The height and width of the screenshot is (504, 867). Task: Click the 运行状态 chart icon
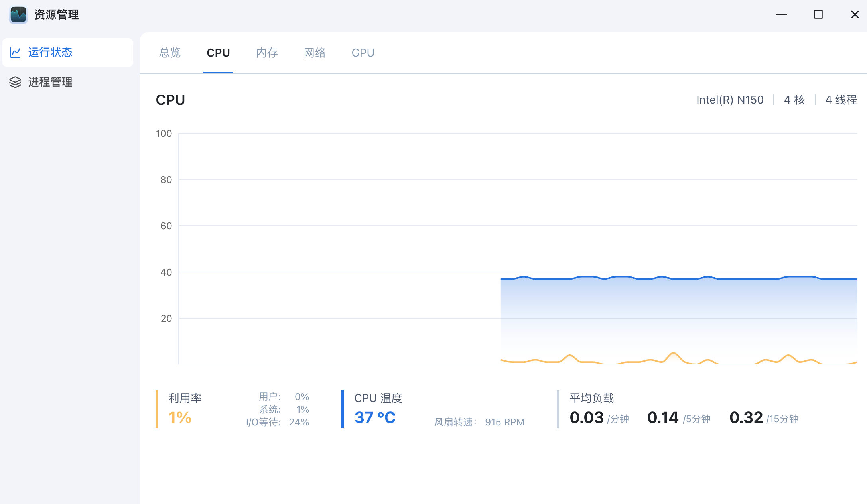pos(15,53)
